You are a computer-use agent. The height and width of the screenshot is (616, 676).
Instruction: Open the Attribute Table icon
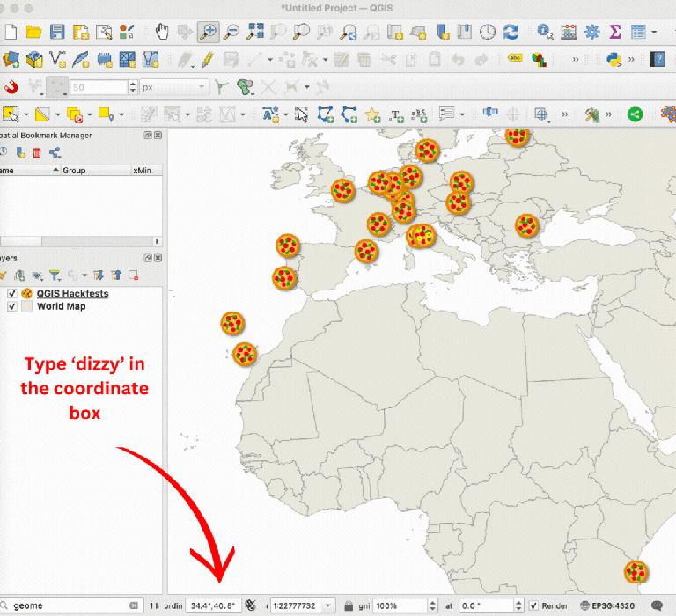638,32
